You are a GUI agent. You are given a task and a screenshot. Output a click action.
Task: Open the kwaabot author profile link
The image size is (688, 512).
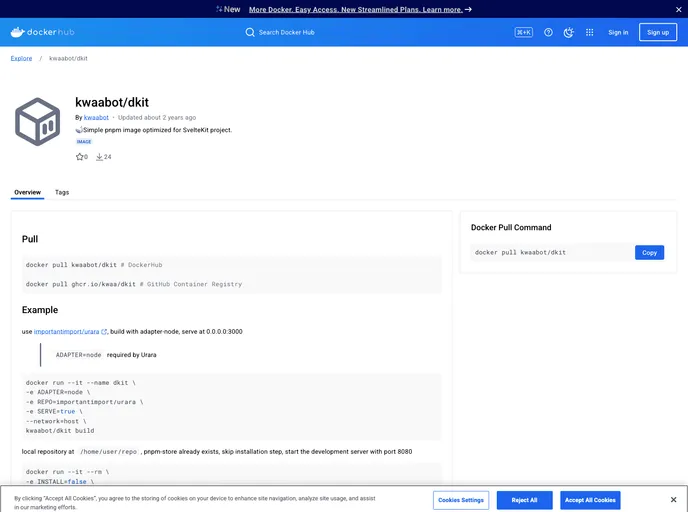coord(96,118)
